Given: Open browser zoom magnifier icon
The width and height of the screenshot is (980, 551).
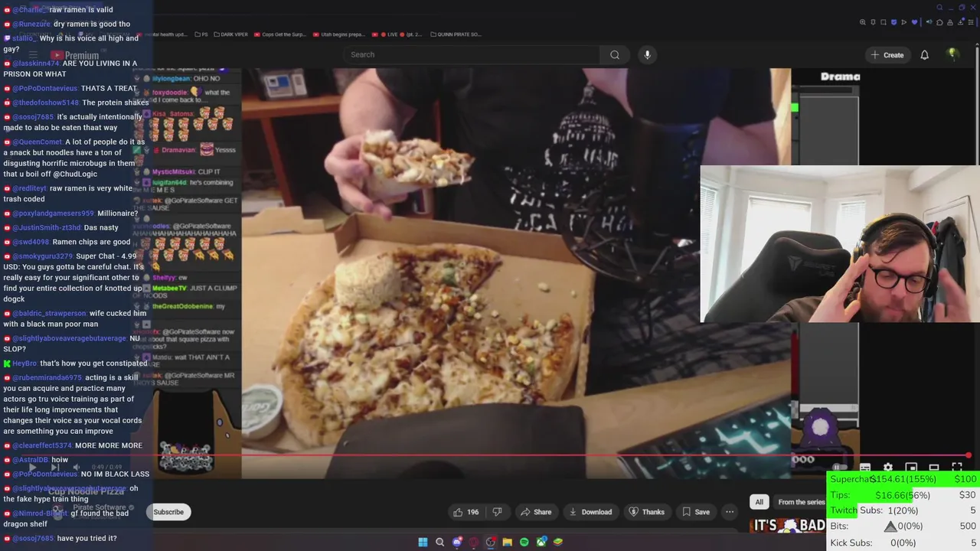Looking at the screenshot, I should (x=863, y=22).
